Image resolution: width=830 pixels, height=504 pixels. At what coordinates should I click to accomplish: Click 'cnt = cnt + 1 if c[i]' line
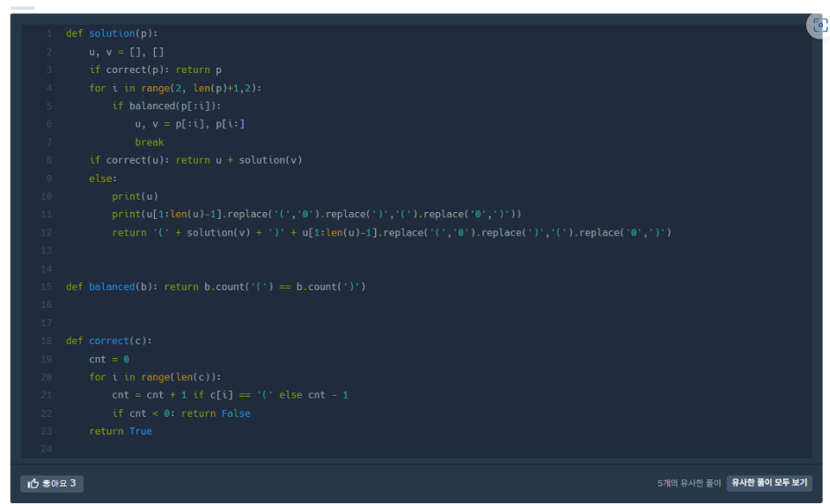pos(230,395)
